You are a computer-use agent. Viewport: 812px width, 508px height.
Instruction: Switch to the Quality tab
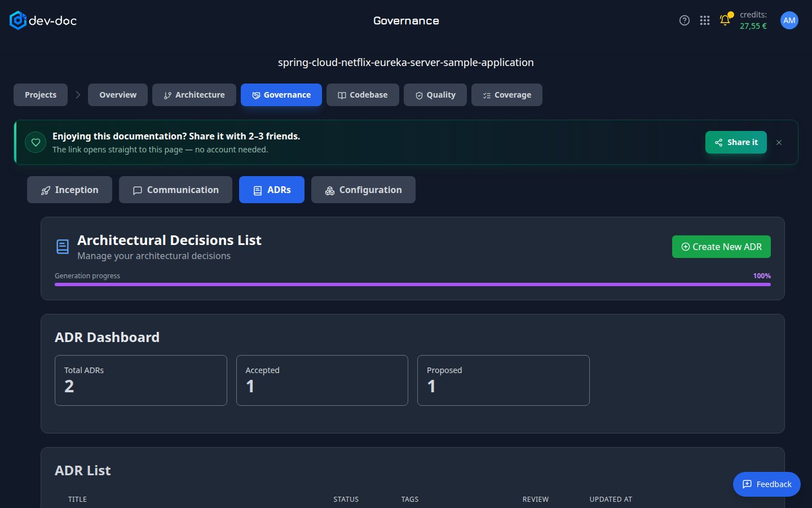point(435,95)
